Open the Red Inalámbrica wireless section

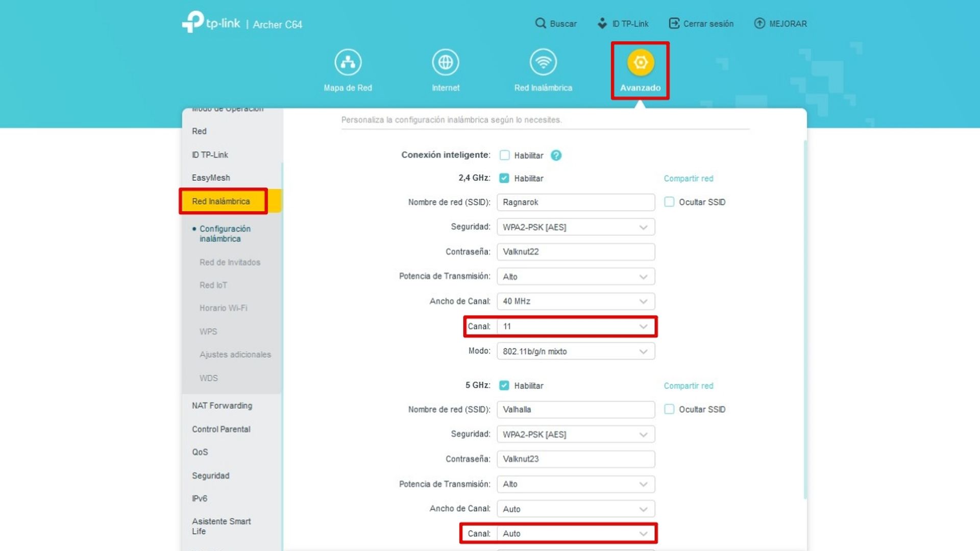(x=543, y=61)
